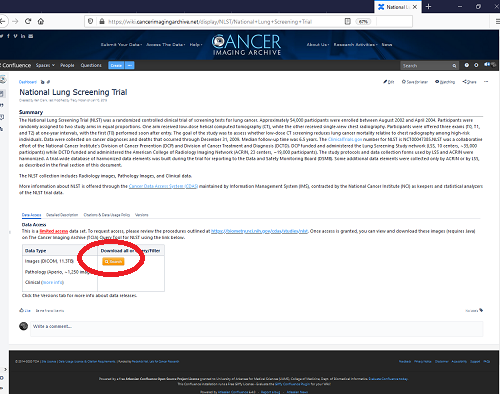Switch to the Detailed Description tab
Viewport: 500px width, 394px height.
62,215
